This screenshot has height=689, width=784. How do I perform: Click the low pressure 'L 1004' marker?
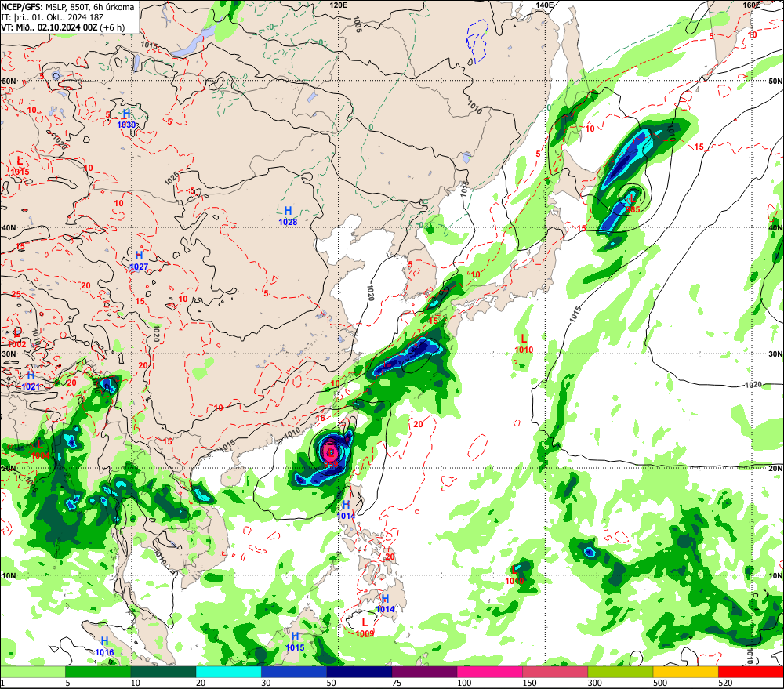(x=40, y=449)
